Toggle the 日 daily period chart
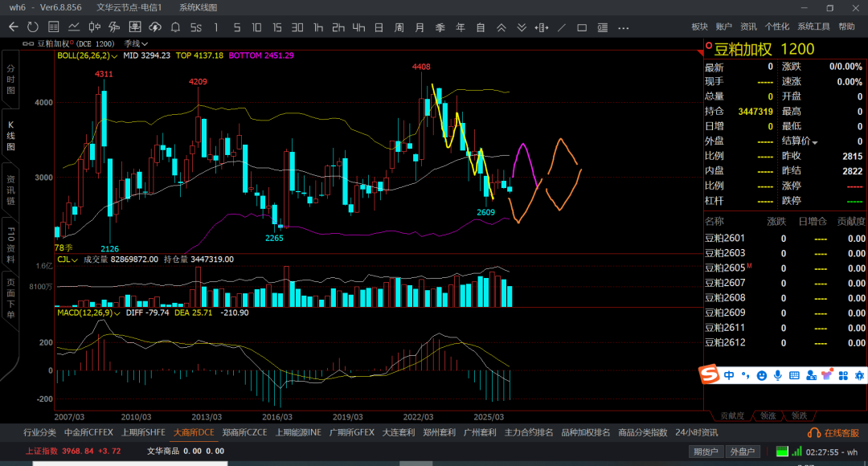The image size is (868, 466). [x=379, y=27]
